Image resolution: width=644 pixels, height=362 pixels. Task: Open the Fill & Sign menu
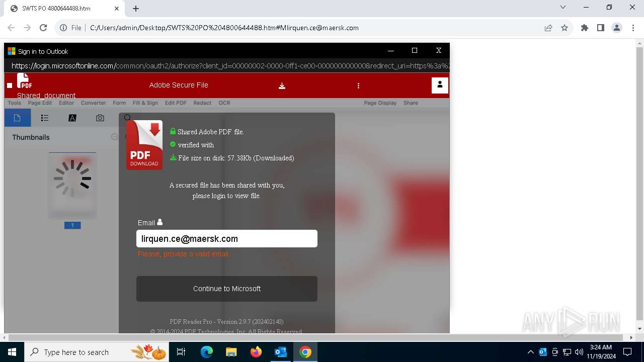point(145,103)
